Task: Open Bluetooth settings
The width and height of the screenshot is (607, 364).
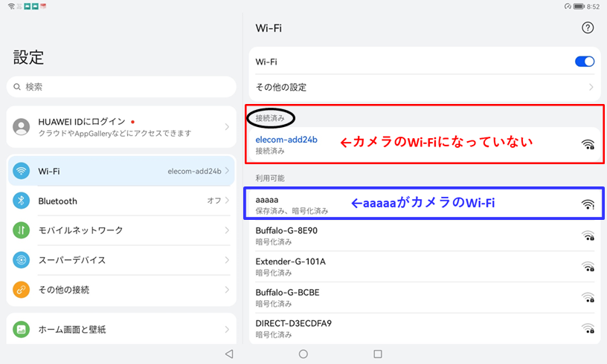Action: 121,201
